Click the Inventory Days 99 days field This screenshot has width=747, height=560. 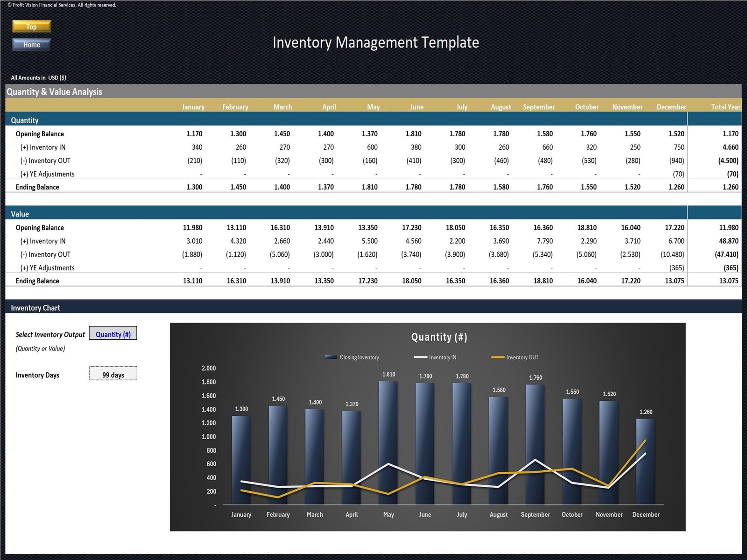point(113,373)
